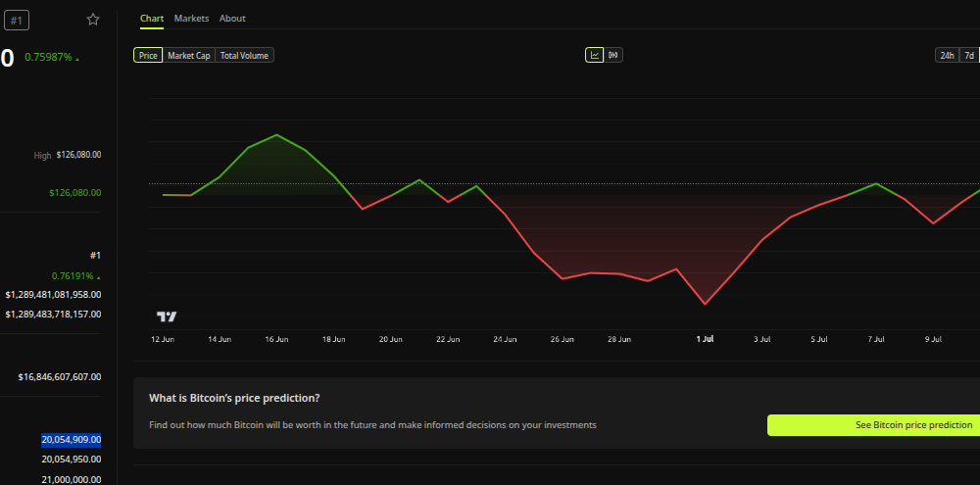Set chart range to 7d

[x=969, y=55]
